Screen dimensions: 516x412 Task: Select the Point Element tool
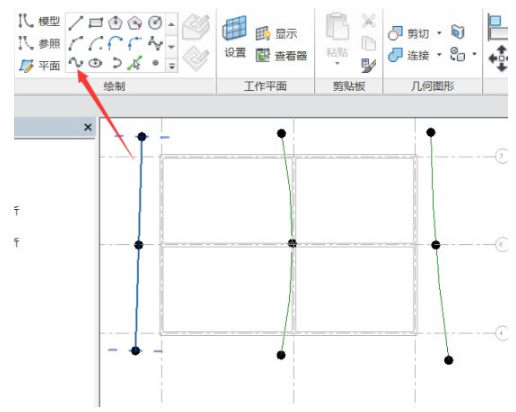point(155,63)
